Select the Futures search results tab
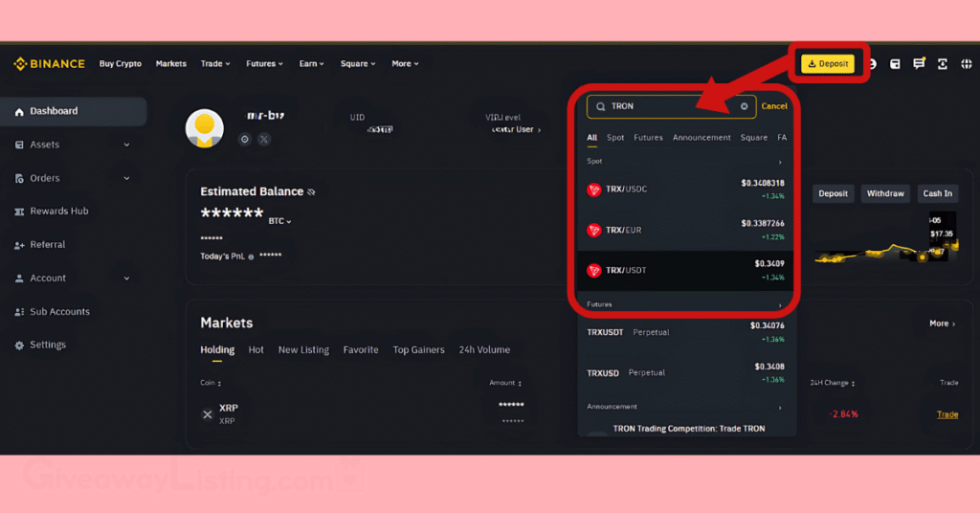980x513 pixels. [648, 138]
